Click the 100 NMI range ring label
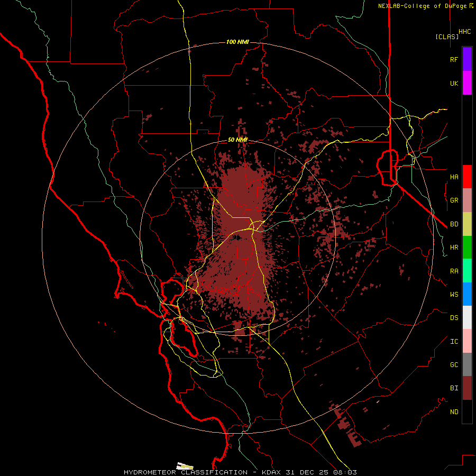The width and height of the screenshot is (476, 476). pos(237,42)
